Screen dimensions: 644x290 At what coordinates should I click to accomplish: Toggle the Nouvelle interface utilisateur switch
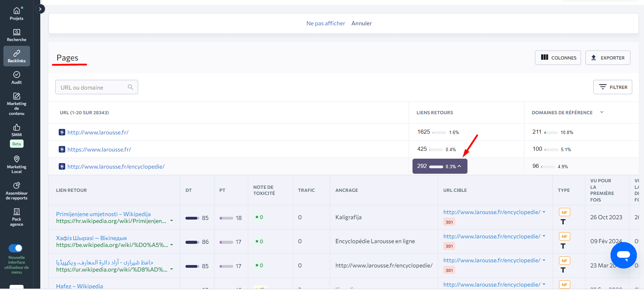[16, 248]
